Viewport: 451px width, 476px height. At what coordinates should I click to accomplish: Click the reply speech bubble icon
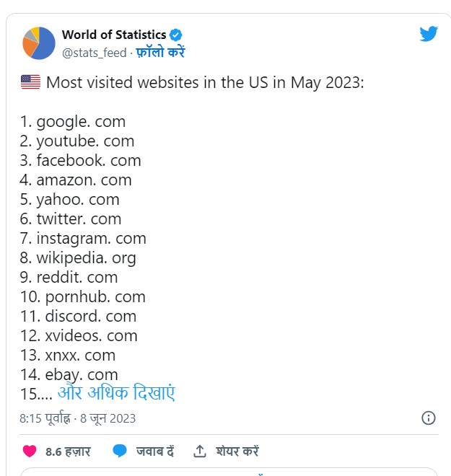tap(120, 451)
